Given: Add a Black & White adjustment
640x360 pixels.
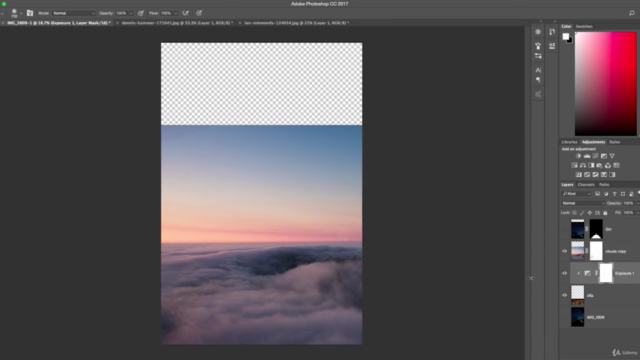Looking at the screenshot, I should (x=591, y=165).
